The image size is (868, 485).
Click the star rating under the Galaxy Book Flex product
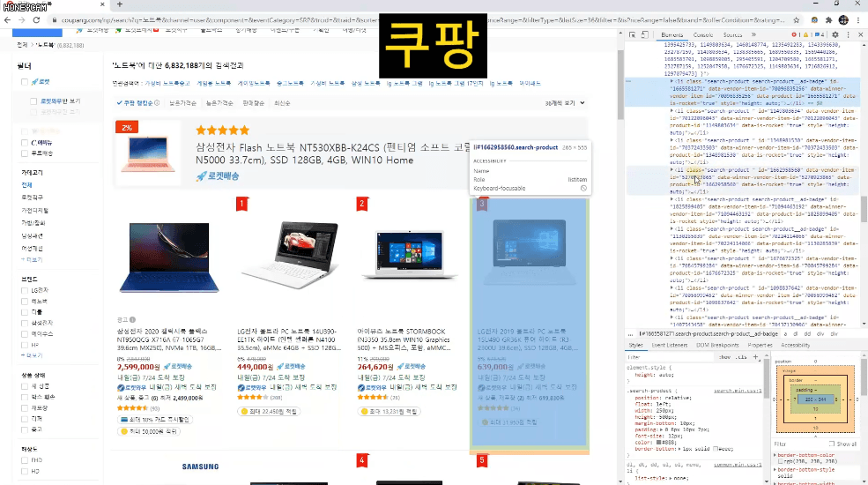tap(132, 408)
